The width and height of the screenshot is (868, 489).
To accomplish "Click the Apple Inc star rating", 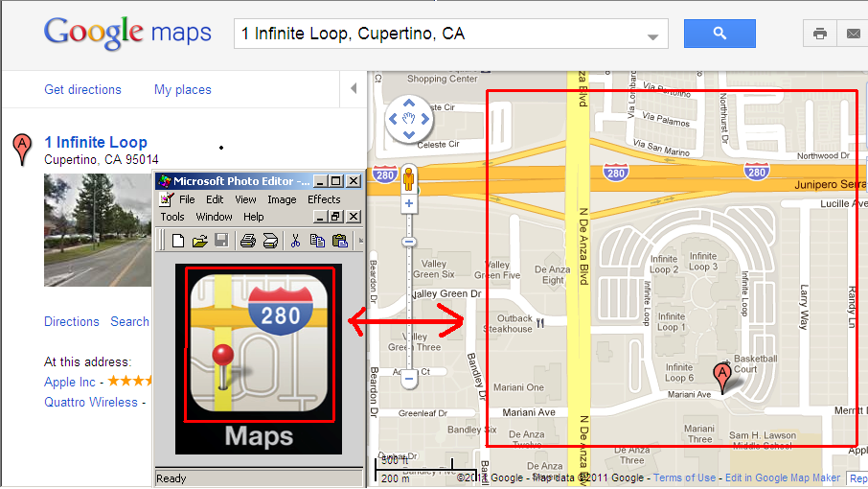I will click(x=129, y=381).
